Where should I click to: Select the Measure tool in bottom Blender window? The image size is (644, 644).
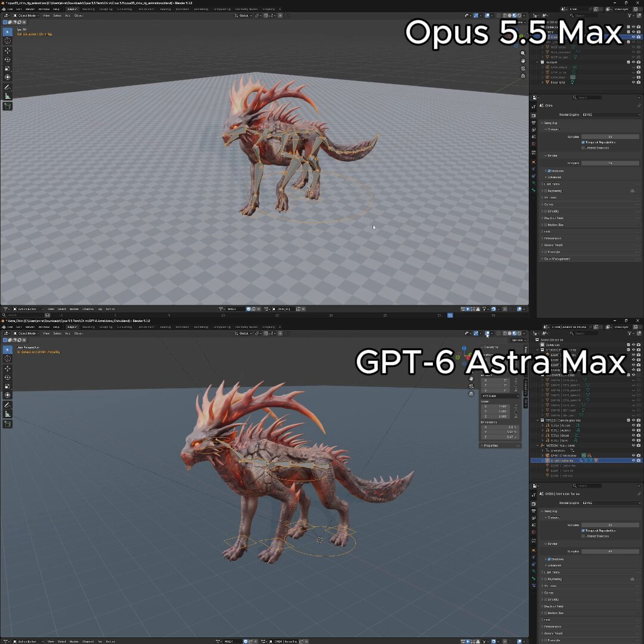7,414
